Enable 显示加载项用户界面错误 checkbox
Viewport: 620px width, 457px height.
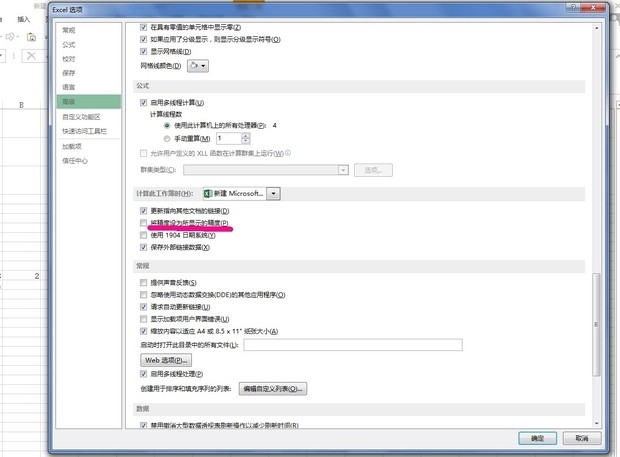[x=144, y=319]
